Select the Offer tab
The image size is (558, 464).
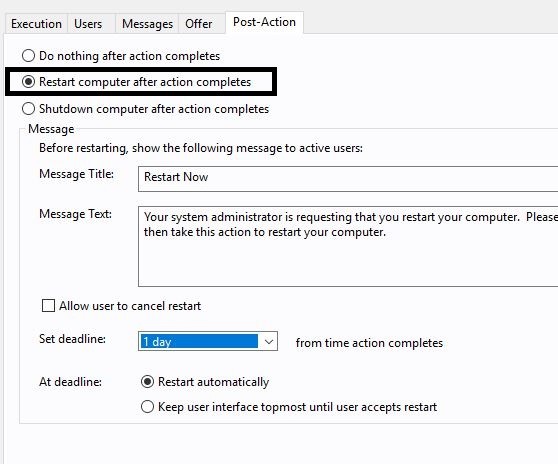click(199, 24)
